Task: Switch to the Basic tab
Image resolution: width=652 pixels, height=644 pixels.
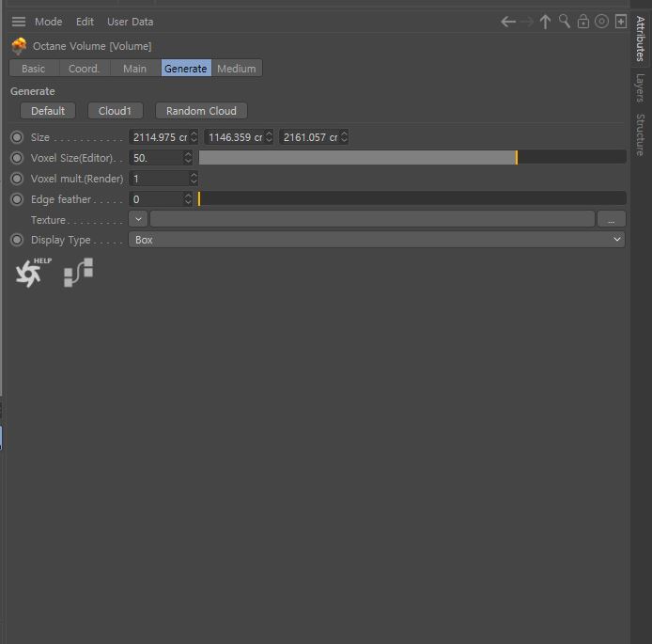Action: click(34, 69)
